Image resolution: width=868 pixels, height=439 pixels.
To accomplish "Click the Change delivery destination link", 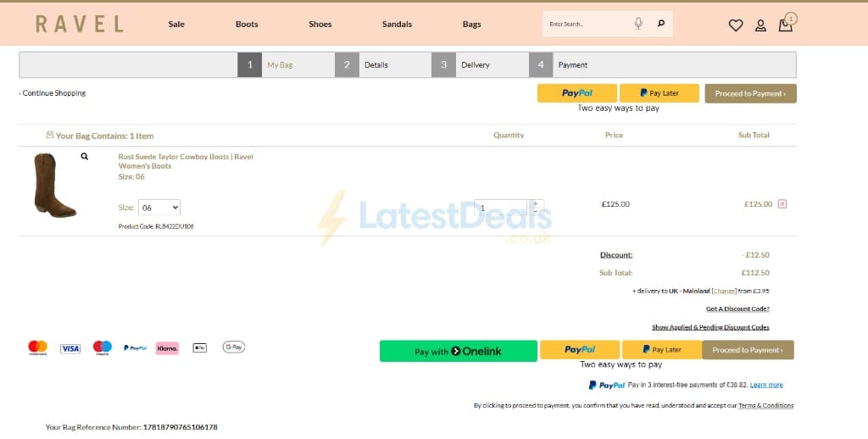I will click(724, 292).
